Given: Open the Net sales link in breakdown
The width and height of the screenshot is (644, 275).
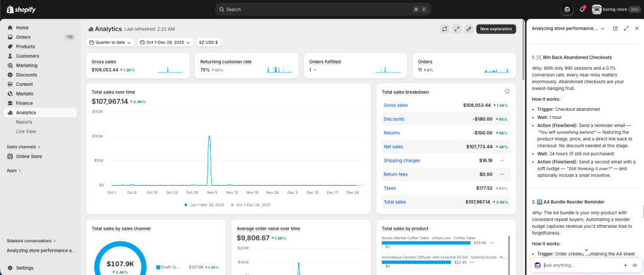Looking at the screenshot, I should click(x=393, y=147).
